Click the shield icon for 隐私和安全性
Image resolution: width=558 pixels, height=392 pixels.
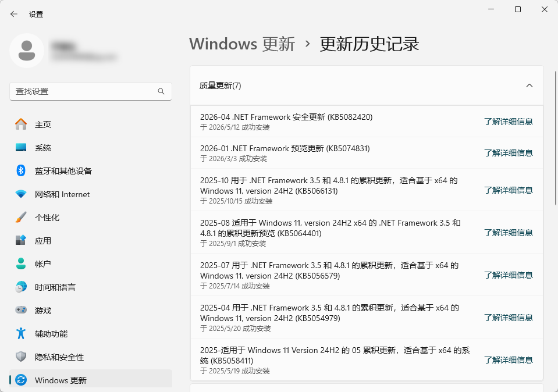[21, 357]
